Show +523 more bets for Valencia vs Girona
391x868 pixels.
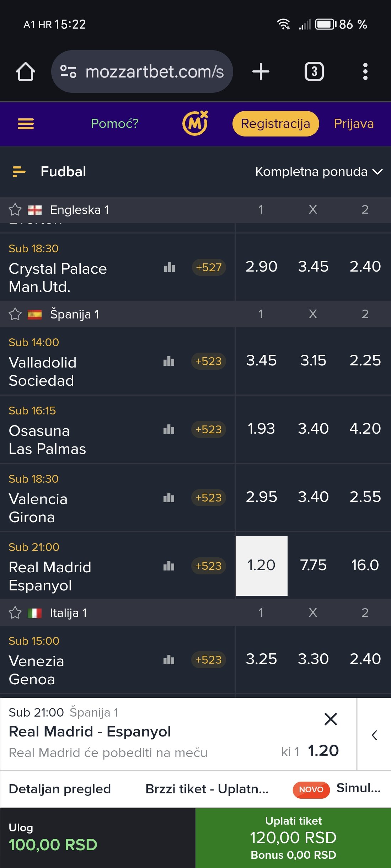coord(208,498)
